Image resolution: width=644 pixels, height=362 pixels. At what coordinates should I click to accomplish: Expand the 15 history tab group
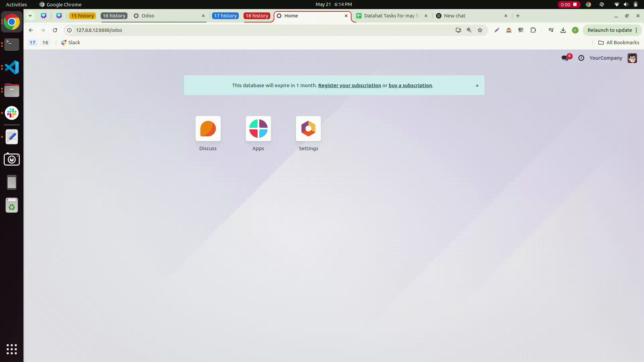click(x=83, y=16)
